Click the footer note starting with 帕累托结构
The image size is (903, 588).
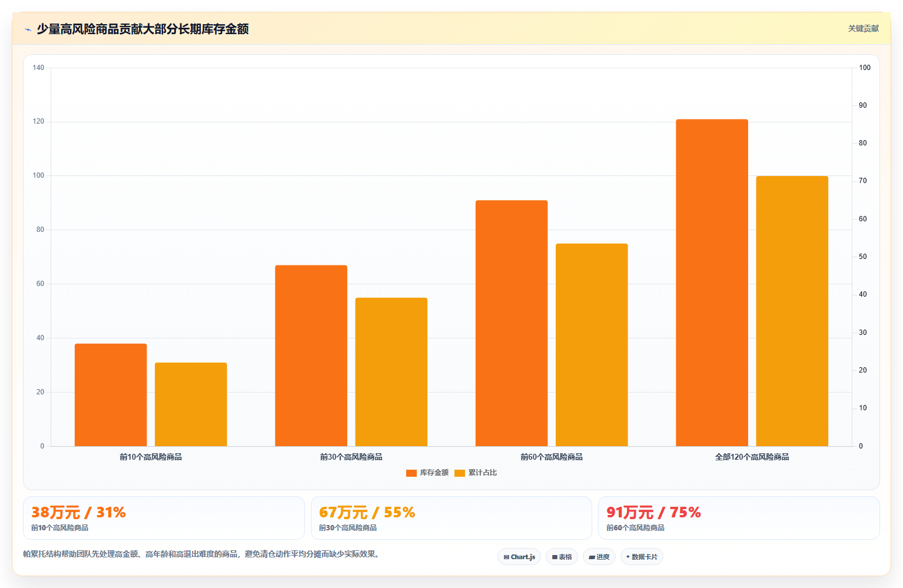coord(202,554)
